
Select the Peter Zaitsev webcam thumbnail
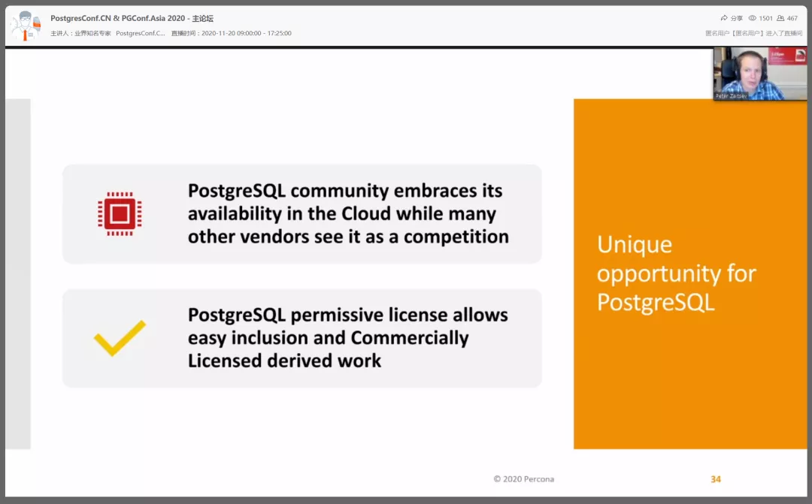point(759,74)
